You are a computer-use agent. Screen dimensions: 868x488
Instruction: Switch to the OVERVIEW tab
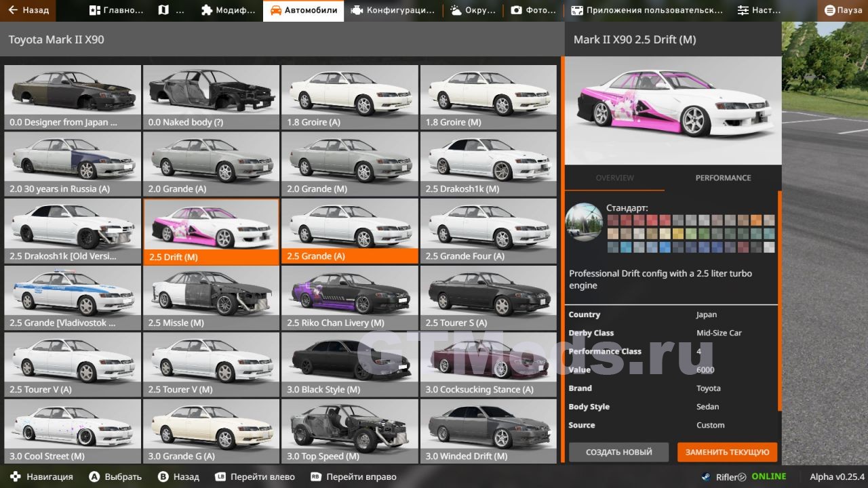[x=614, y=178]
